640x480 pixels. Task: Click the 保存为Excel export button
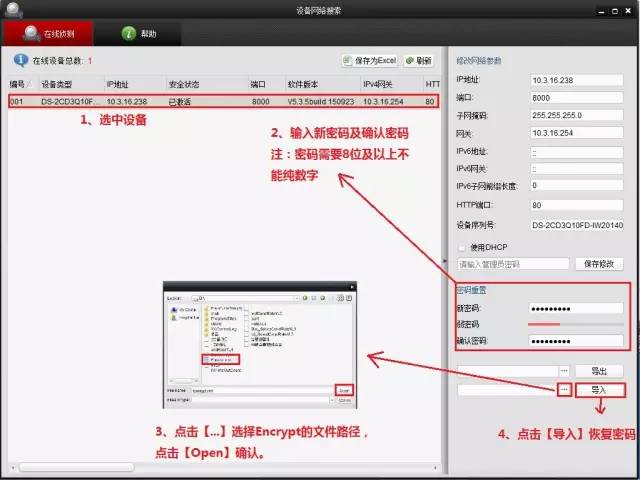pos(370,60)
